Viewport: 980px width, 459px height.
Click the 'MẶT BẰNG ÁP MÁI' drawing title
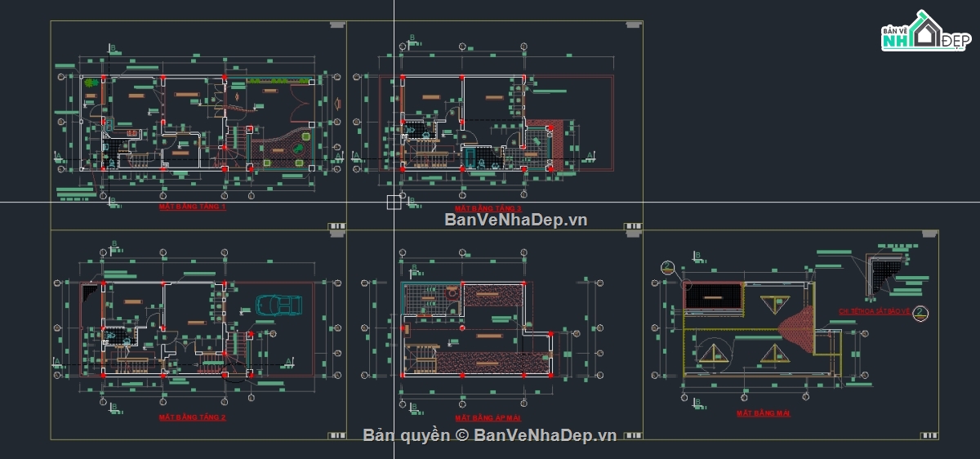pos(488,417)
